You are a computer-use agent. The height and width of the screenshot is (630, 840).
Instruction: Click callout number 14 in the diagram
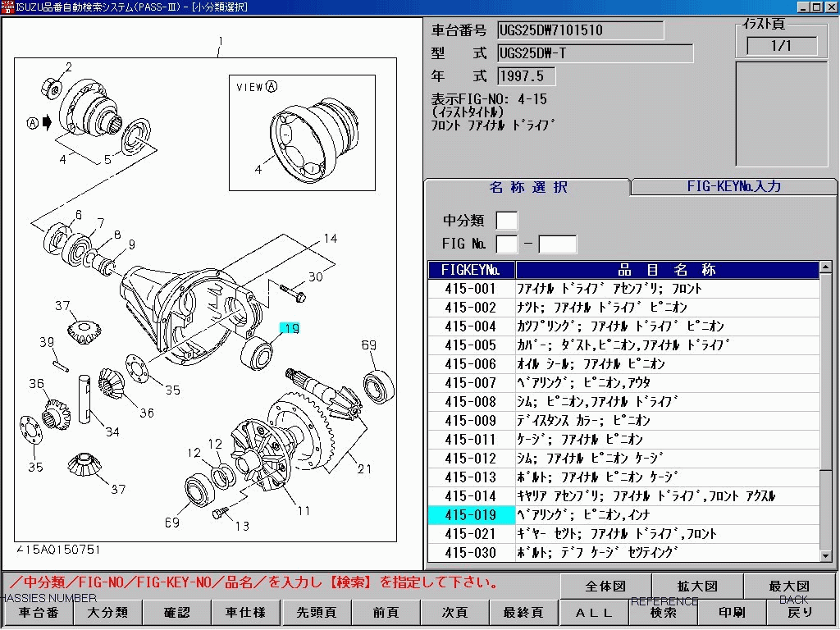[330, 239]
